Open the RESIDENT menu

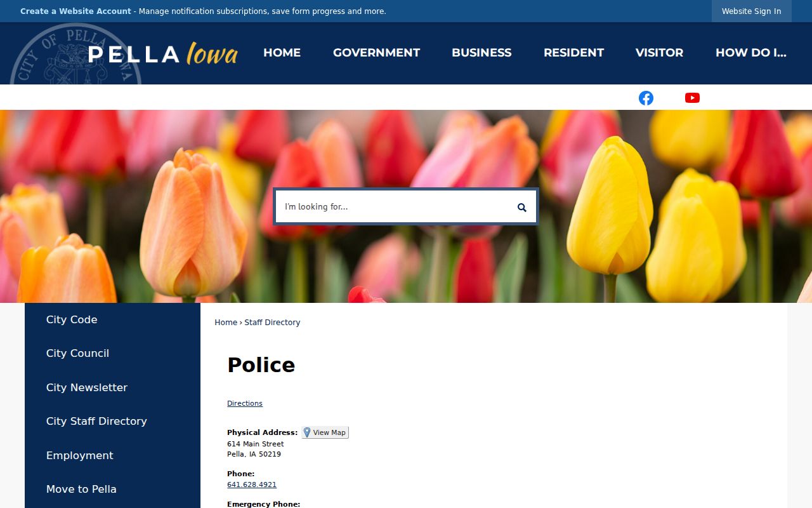coord(573,53)
